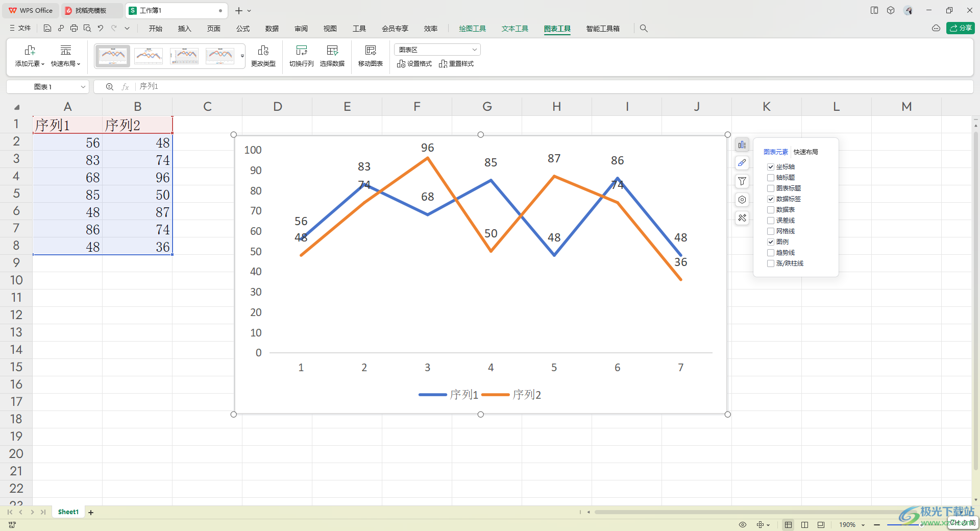Open the 数据 (Data) tab
980x531 pixels.
tap(272, 29)
